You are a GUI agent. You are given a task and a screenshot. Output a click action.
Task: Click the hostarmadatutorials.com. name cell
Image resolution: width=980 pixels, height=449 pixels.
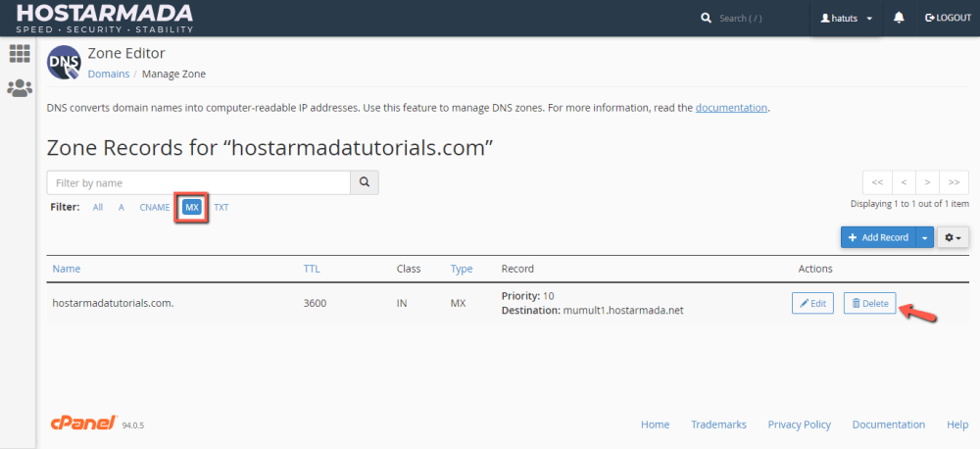pos(113,303)
